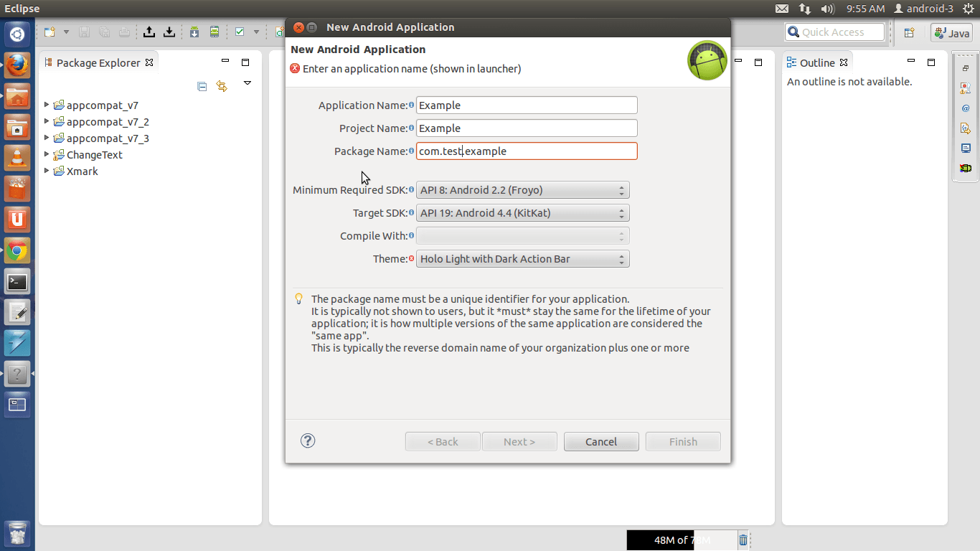Maximize the Package Explorer panel
Image resolution: width=980 pixels, height=551 pixels.
[245, 62]
